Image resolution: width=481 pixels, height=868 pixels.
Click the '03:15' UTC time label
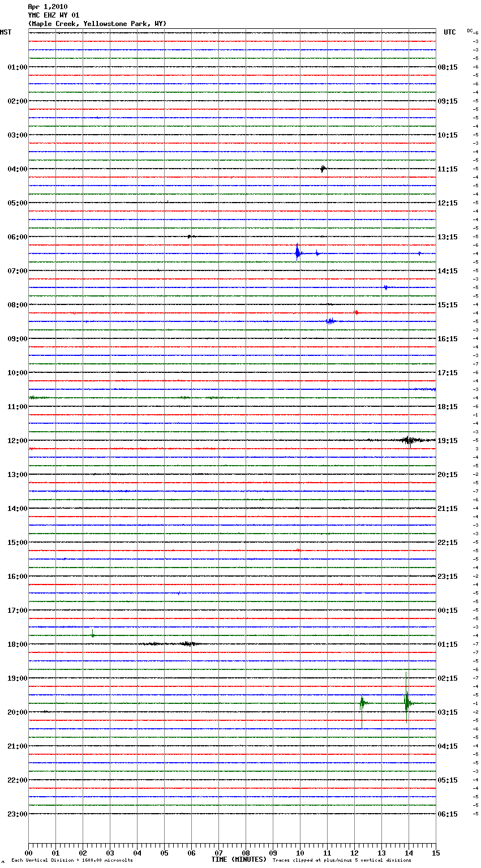[x=448, y=712]
